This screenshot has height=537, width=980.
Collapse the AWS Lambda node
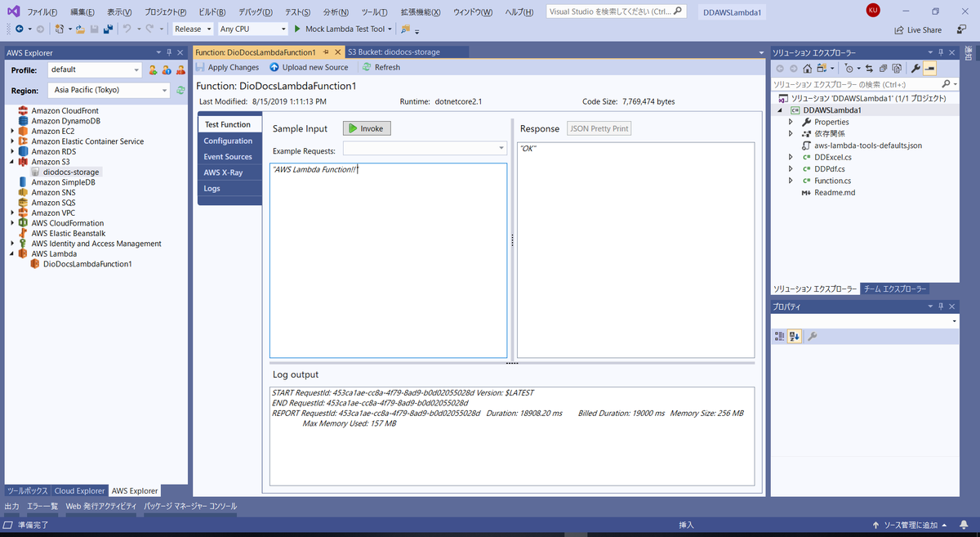point(11,253)
